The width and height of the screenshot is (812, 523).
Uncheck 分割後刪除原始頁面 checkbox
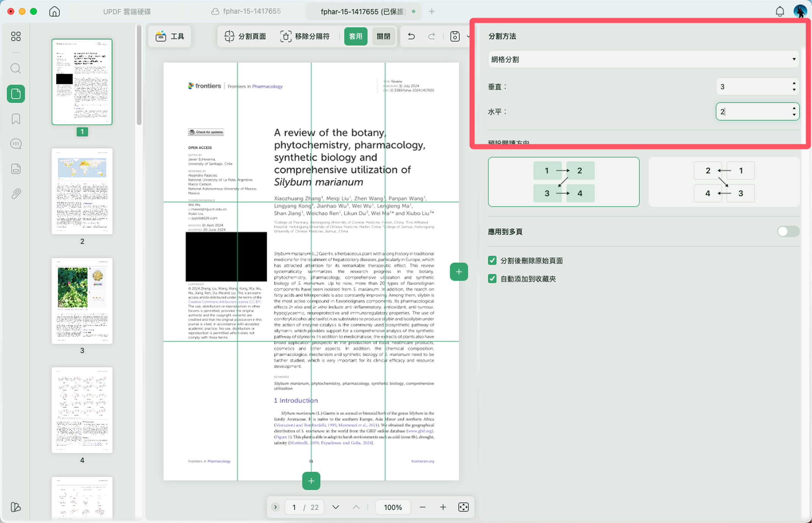click(x=492, y=260)
